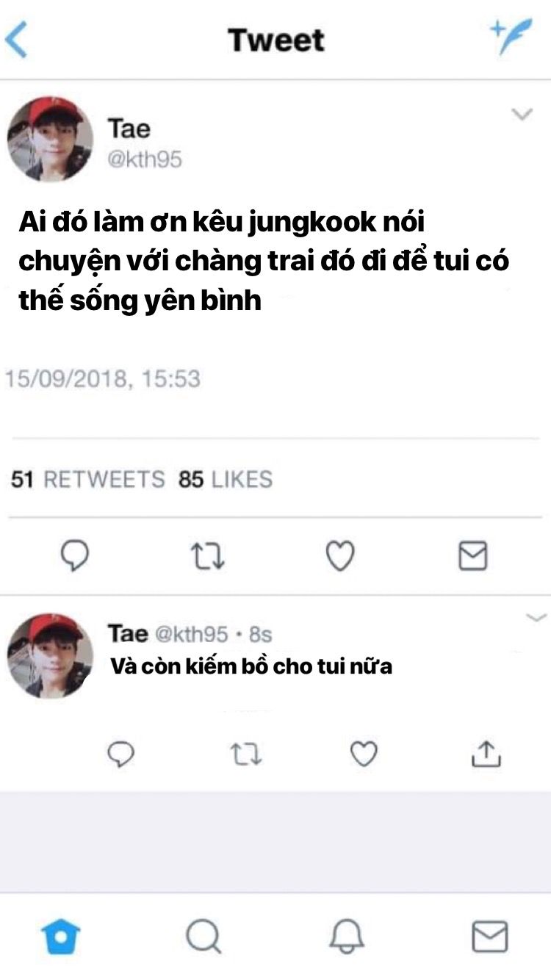Viewport: 551px width, 980px height.
Task: Open Tae's profile picture in main tweet
Action: (50, 138)
